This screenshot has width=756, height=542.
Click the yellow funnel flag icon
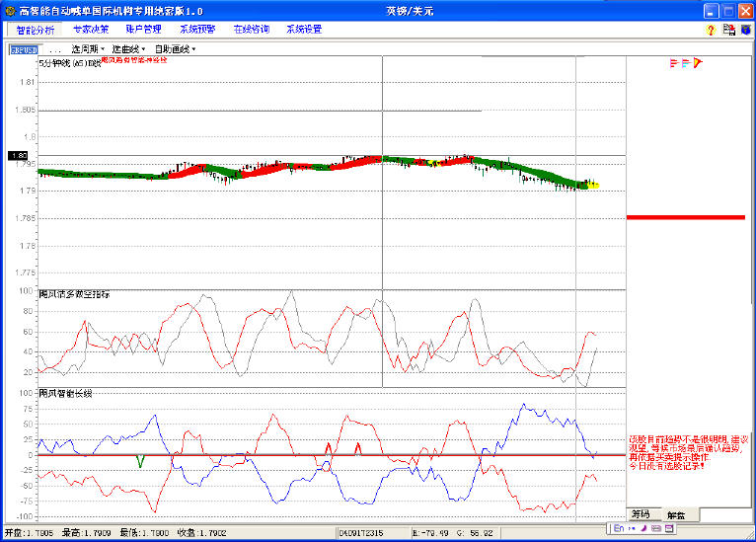click(x=698, y=62)
